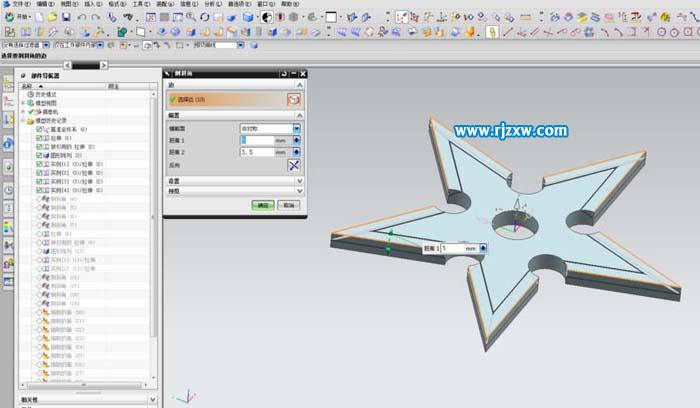Click the 取消 (Cancel) button
This screenshot has height=408, width=700.
coord(288,204)
